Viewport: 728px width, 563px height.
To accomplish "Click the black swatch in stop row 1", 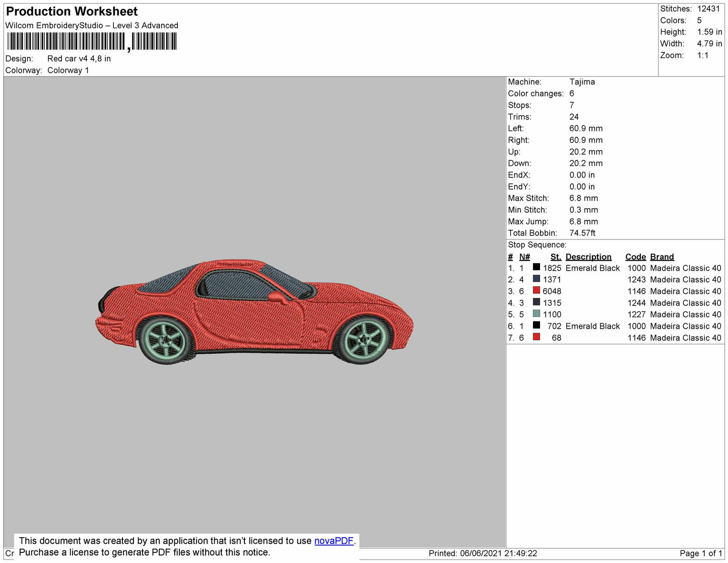I will pos(537,267).
